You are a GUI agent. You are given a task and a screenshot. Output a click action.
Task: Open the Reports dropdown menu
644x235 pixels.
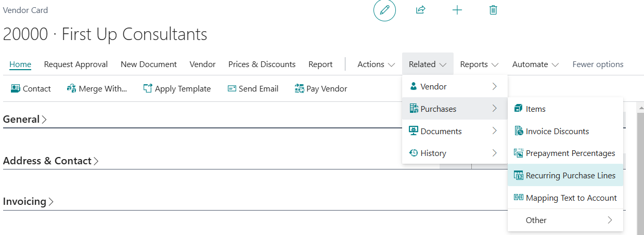coord(479,64)
